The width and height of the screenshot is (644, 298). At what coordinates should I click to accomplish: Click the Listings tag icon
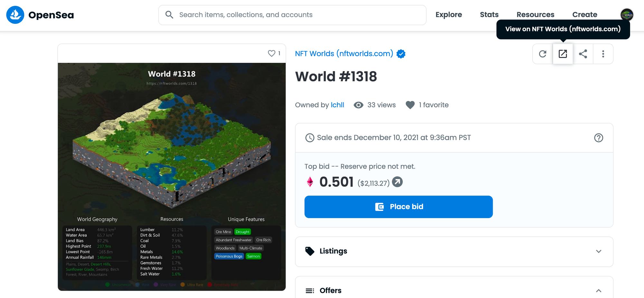pyautogui.click(x=310, y=251)
